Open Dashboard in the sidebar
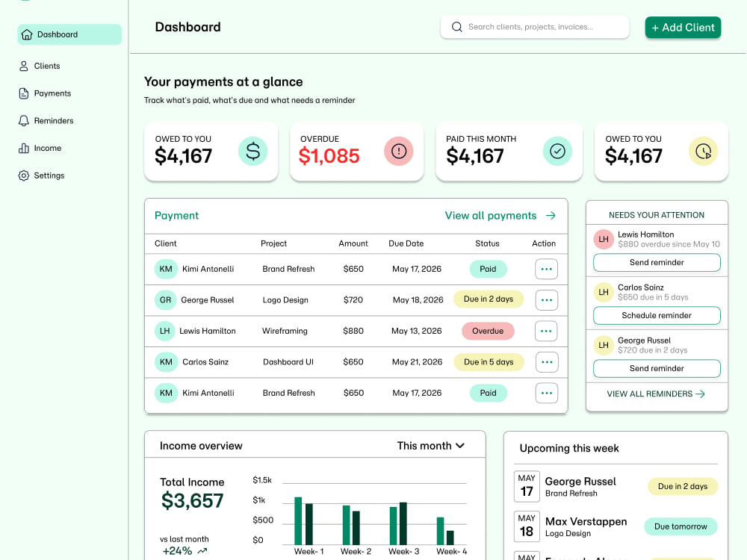Image resolution: width=747 pixels, height=560 pixels. [x=69, y=34]
